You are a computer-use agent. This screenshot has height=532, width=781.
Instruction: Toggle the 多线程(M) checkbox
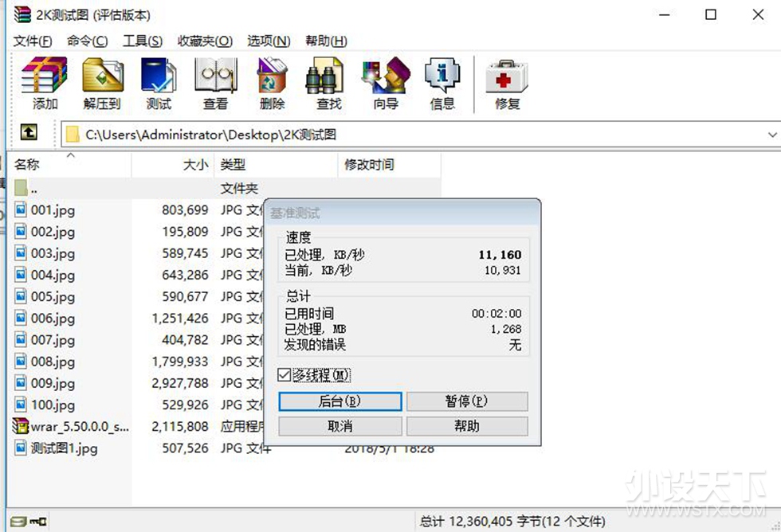pyautogui.click(x=284, y=375)
